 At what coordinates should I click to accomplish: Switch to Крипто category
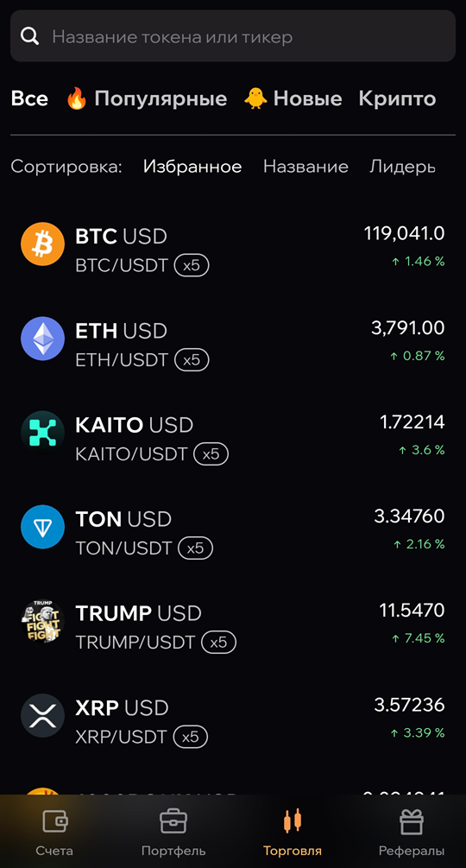(x=397, y=98)
